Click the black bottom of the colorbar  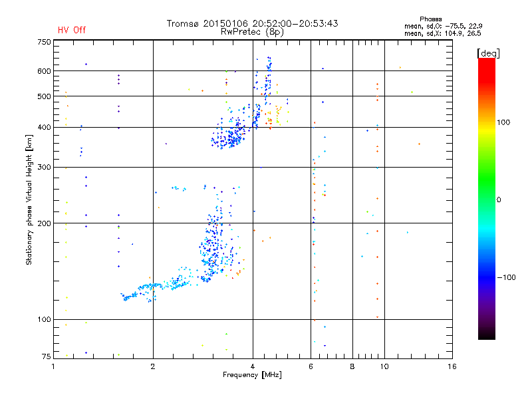(x=487, y=334)
